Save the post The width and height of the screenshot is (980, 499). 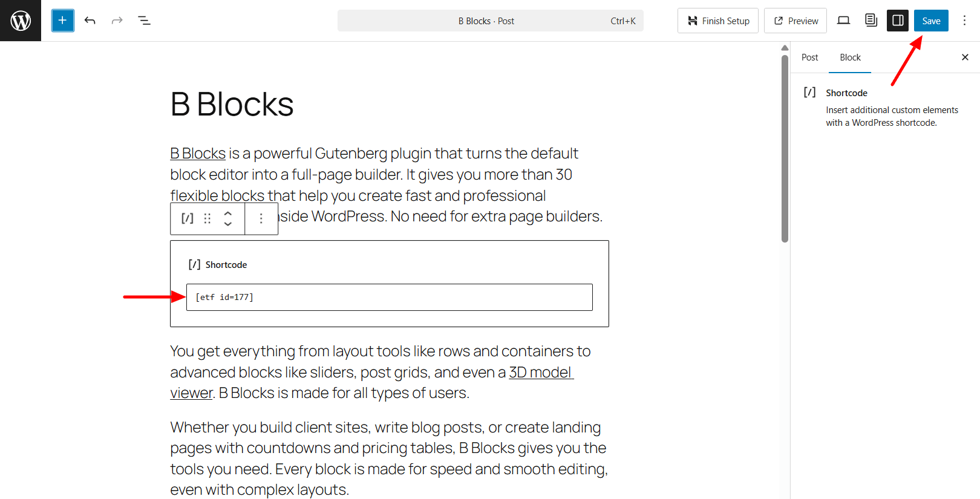930,20
